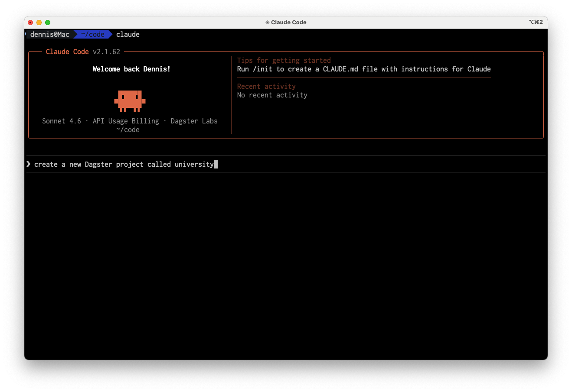Click the 'Run /init' tip line
The height and width of the screenshot is (392, 572).
click(x=363, y=69)
